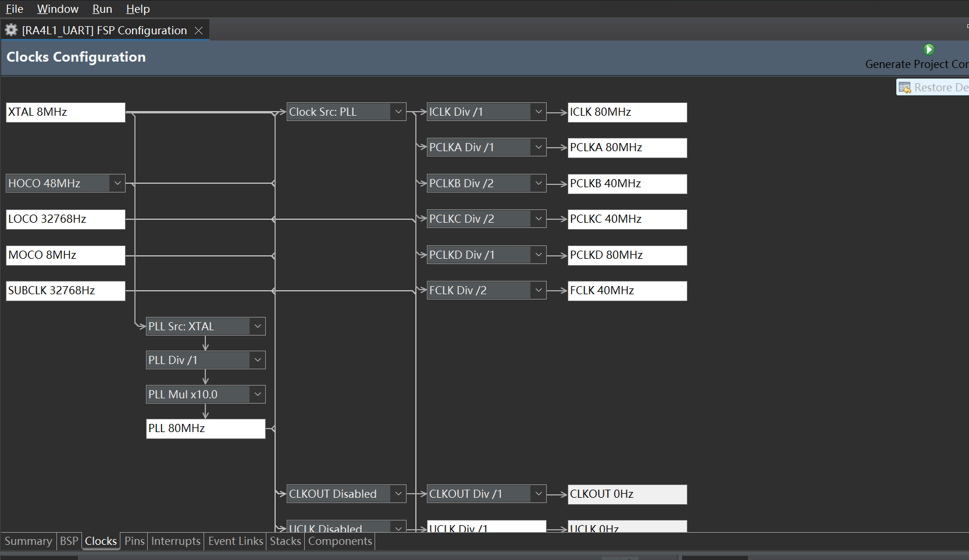Viewport: 969px width, 560px height.
Task: Click the PCLKB 40MHz output field
Action: coord(628,184)
